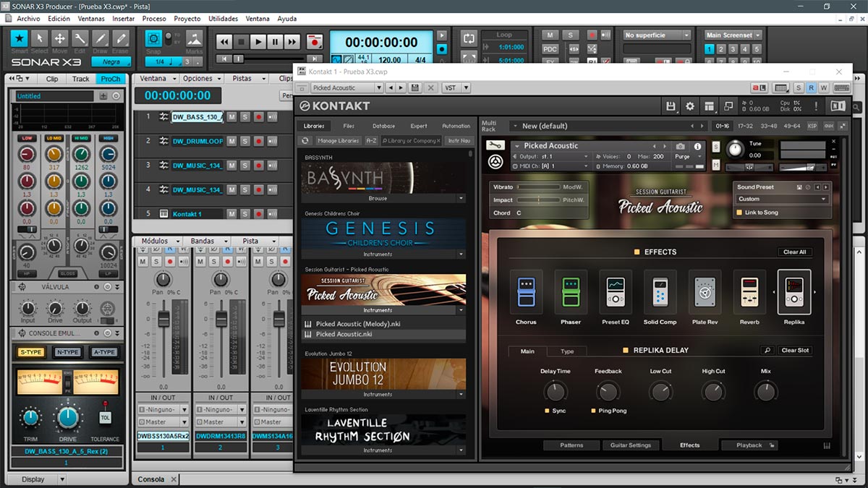Enable Sync for Replika Delay Time

click(548, 411)
